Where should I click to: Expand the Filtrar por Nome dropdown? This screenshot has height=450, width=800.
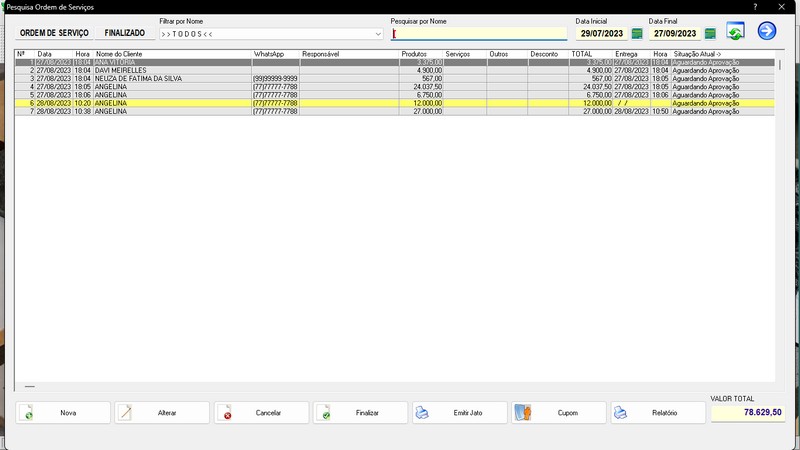coord(378,34)
